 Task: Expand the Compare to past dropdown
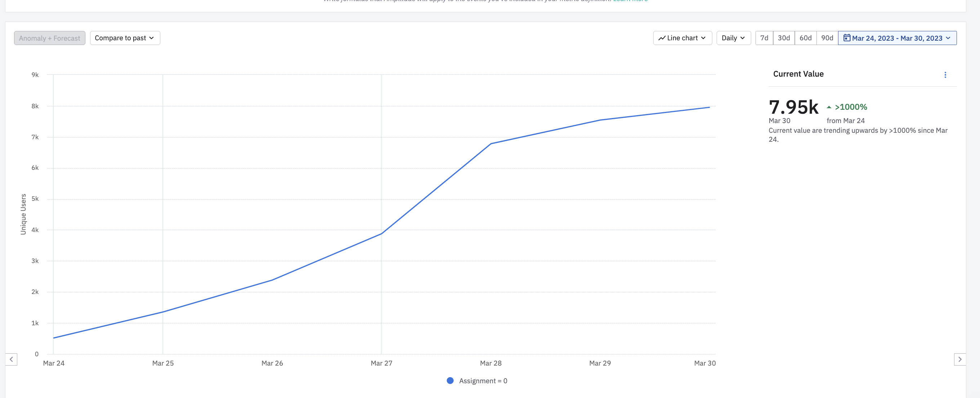point(125,38)
